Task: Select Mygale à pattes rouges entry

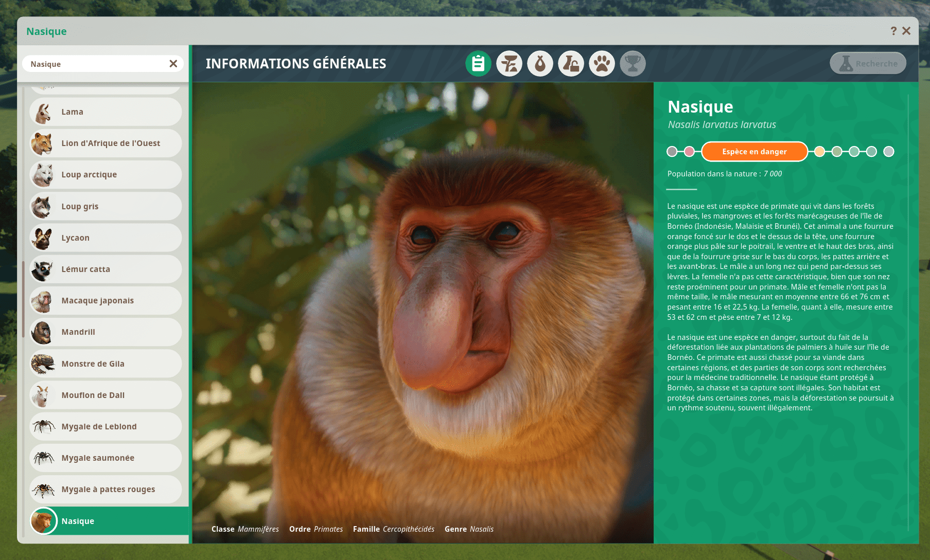Action: tap(106, 490)
